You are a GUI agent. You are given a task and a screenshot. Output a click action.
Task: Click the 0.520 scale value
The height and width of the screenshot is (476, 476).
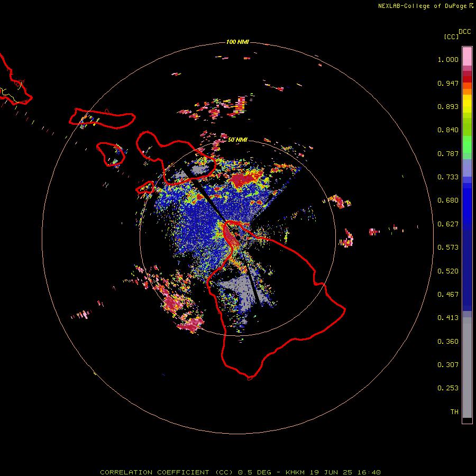point(448,271)
